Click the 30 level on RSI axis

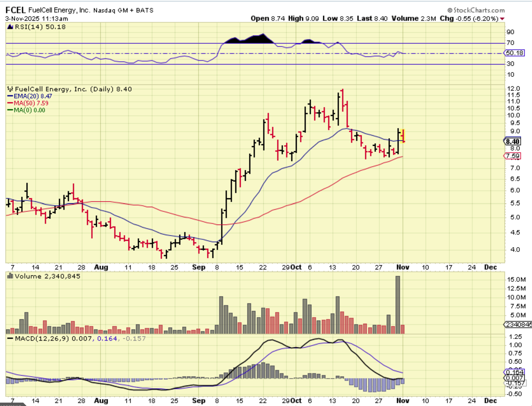(x=511, y=64)
